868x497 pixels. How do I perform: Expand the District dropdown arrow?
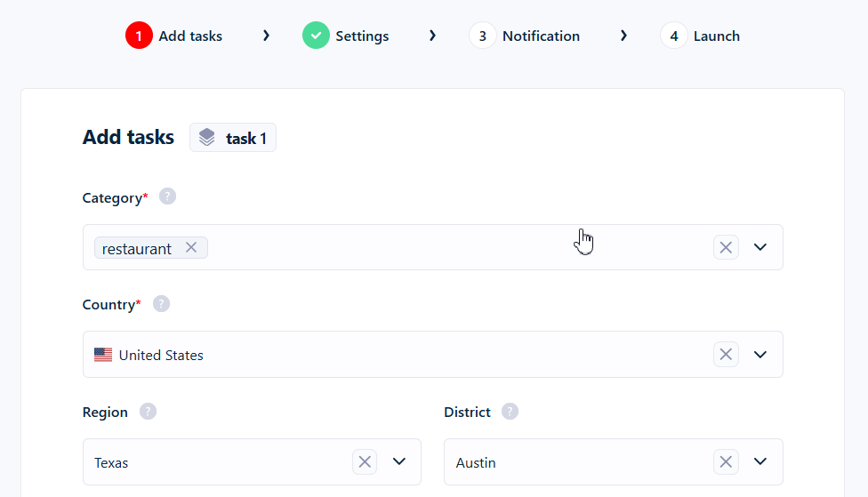tap(760, 461)
